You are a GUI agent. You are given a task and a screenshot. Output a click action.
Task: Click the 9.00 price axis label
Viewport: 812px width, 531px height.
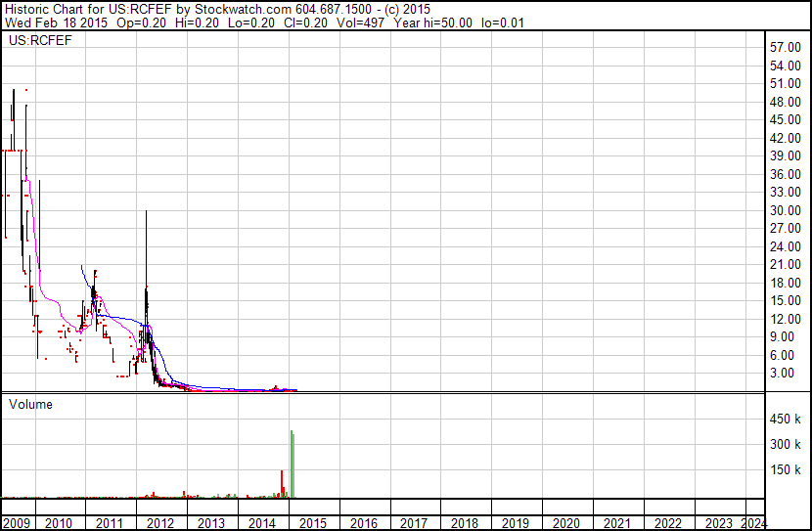click(782, 337)
